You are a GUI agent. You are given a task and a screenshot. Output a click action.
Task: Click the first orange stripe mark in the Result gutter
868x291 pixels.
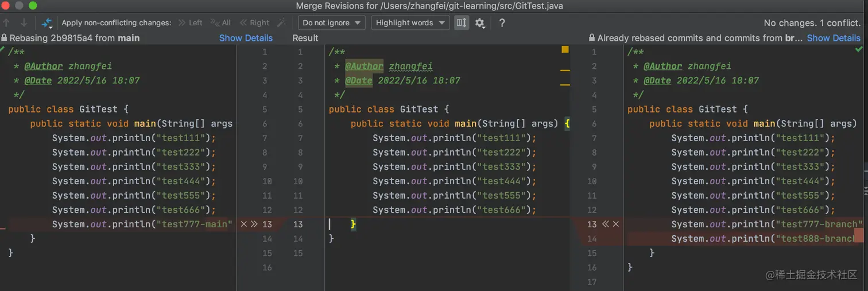565,70
